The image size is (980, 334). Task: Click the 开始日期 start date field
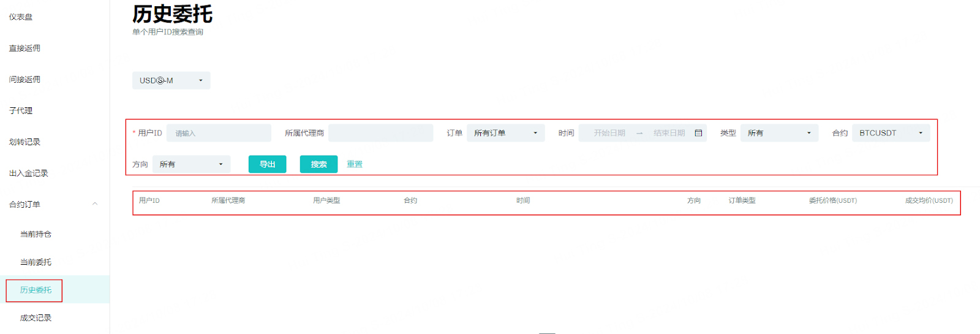[609, 133]
